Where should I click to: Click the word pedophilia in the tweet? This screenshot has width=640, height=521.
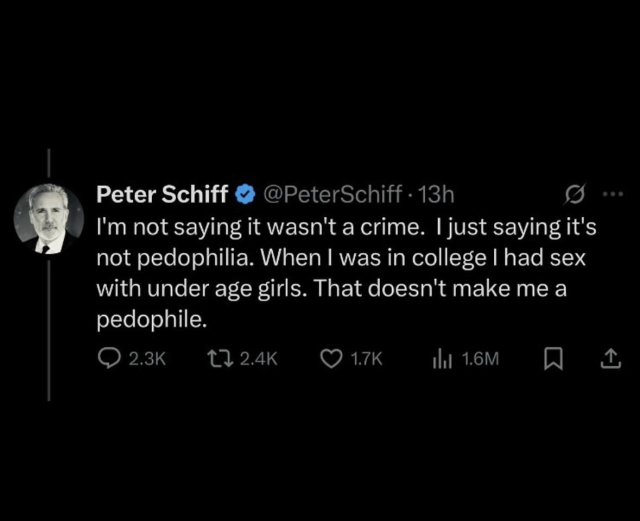[179, 256]
